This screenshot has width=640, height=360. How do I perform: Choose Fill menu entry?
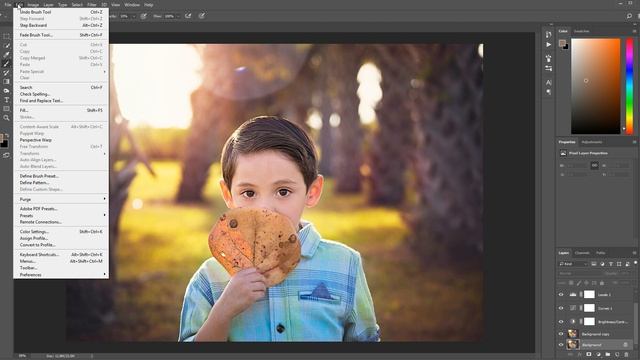tap(61, 110)
